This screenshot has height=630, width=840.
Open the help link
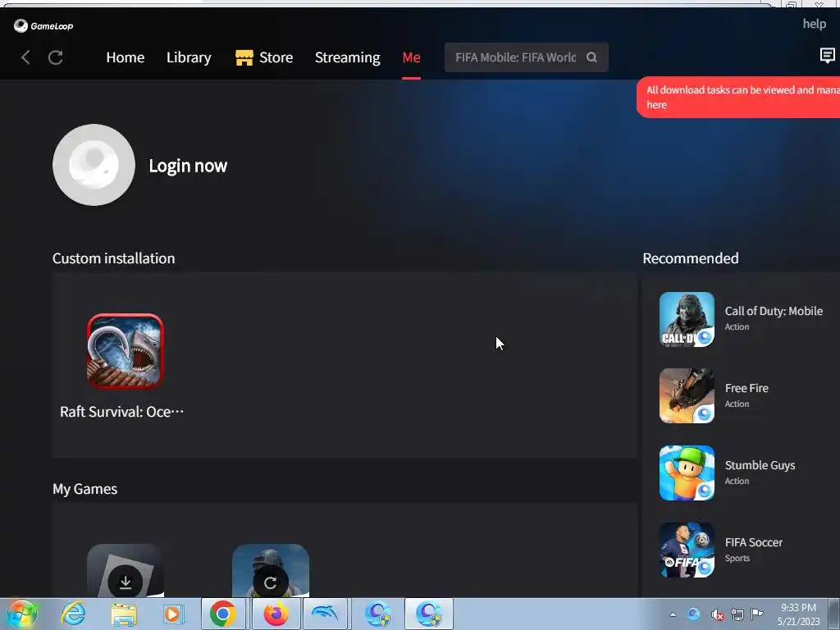tap(814, 24)
